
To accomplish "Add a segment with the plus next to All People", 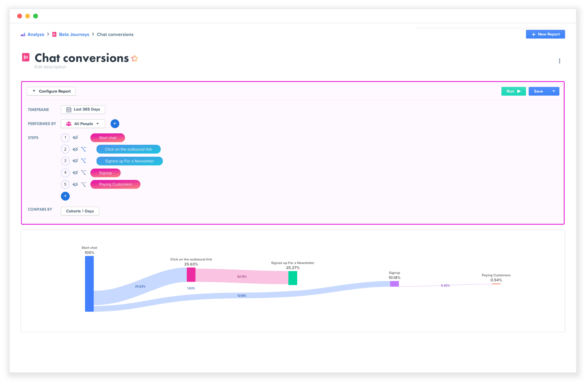I will (x=115, y=124).
